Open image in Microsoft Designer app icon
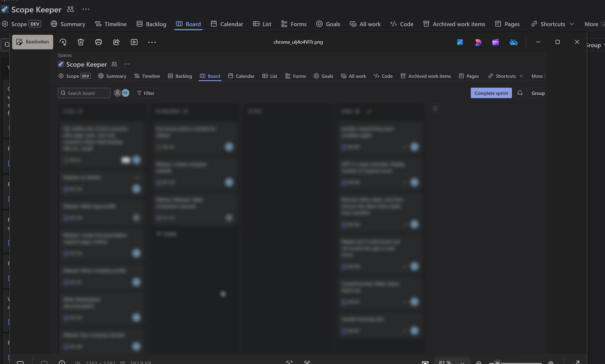 (x=478, y=42)
